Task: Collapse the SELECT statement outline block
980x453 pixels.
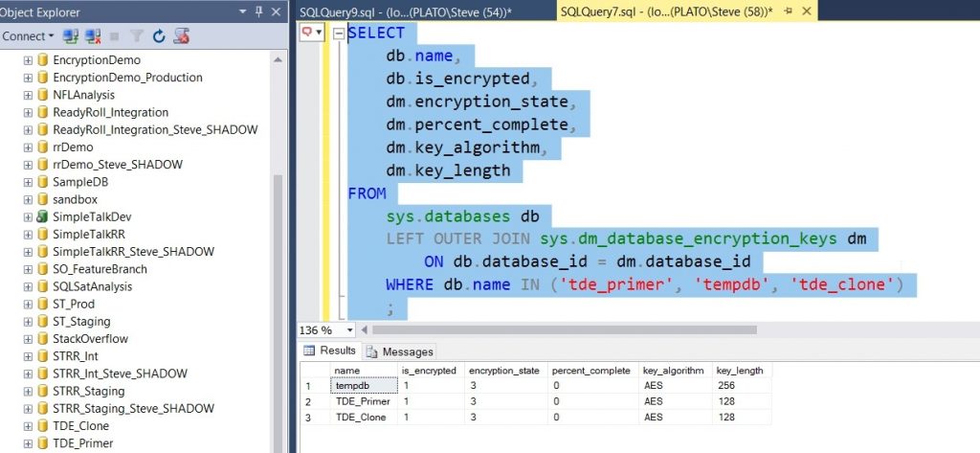Action: [339, 34]
